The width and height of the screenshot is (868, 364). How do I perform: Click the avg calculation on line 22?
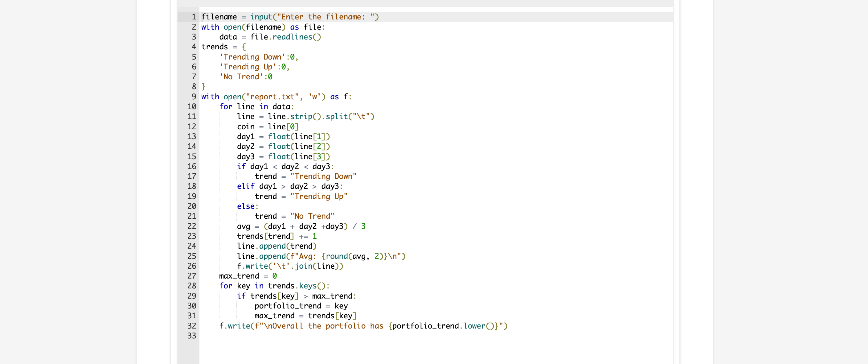pyautogui.click(x=300, y=226)
